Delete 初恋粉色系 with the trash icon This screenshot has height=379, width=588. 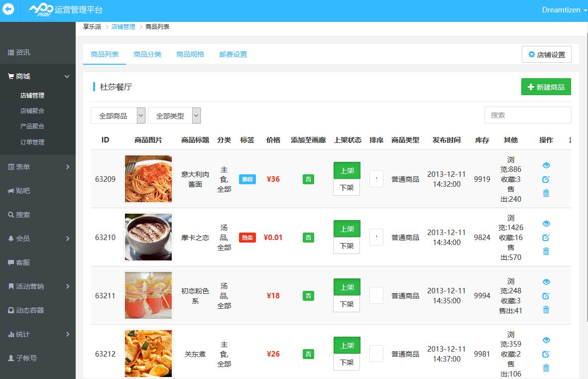tap(546, 310)
